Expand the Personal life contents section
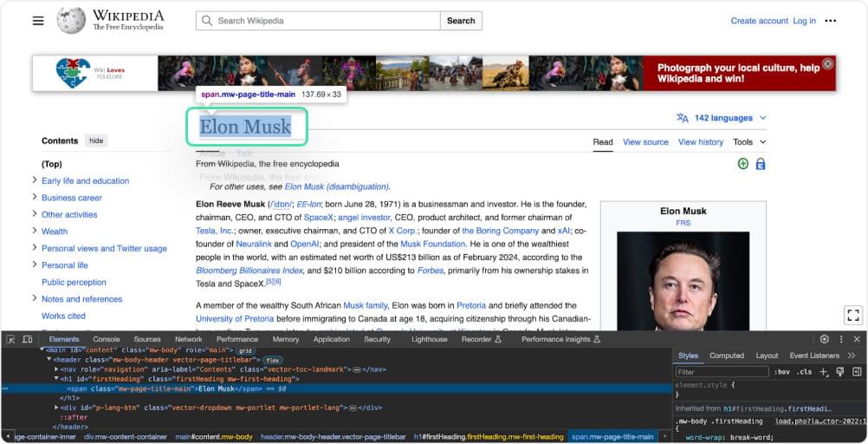 [35, 264]
